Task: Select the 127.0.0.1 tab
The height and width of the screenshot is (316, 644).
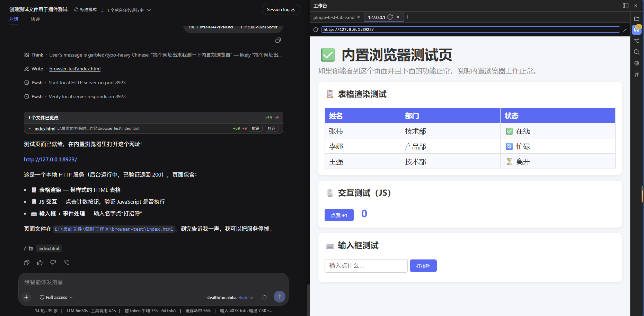Action: coord(377,17)
